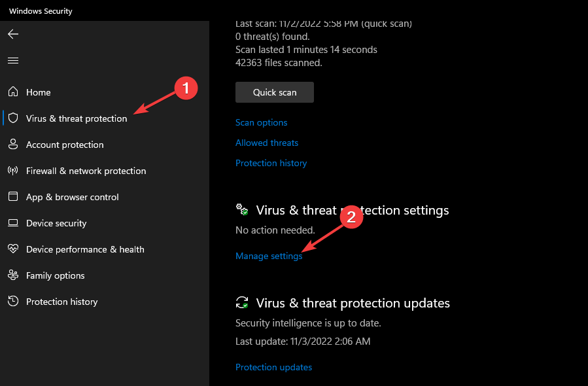
Task: Click the Account protection person icon
Action: (13, 145)
